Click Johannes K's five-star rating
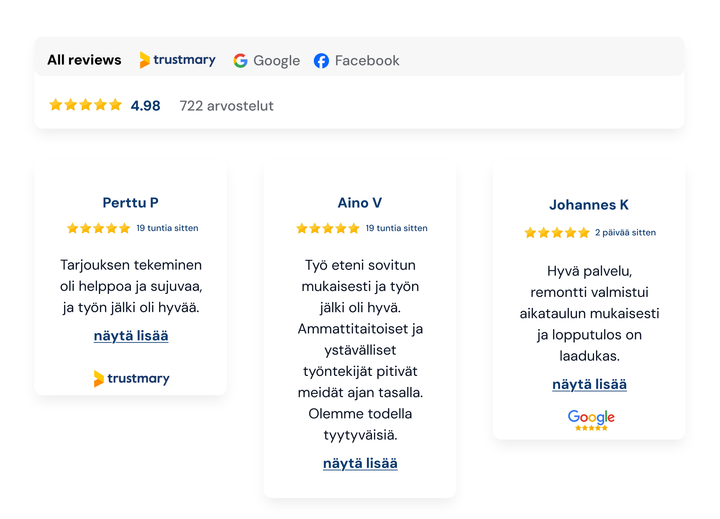Screen dimensions: 720x519 pyautogui.click(x=557, y=233)
